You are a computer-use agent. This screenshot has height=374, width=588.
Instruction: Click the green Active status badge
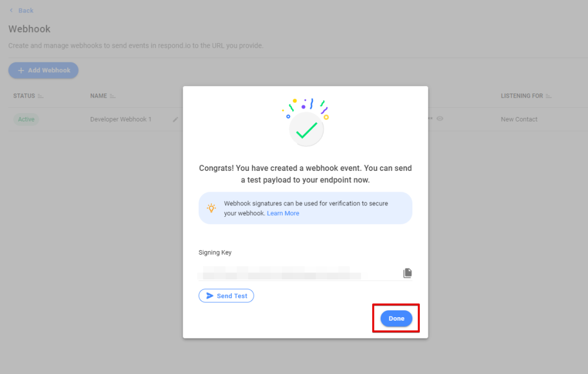click(26, 119)
